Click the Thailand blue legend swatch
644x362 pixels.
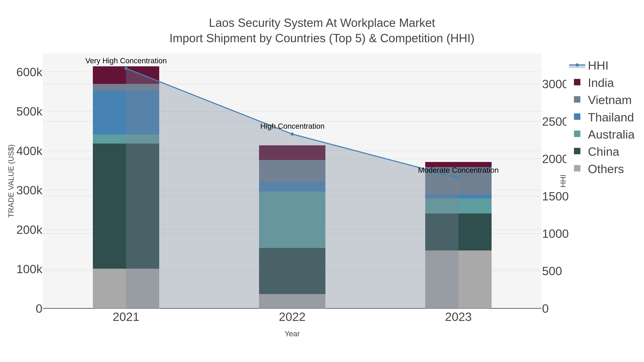click(x=577, y=117)
